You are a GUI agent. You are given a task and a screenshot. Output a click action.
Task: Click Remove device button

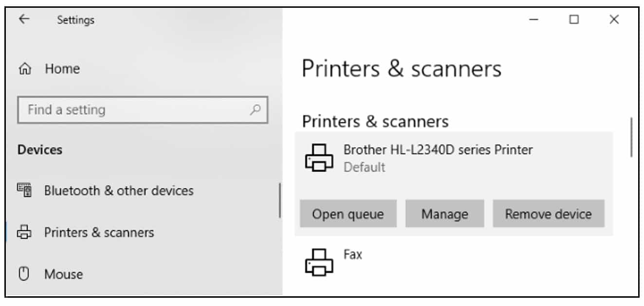pos(549,214)
